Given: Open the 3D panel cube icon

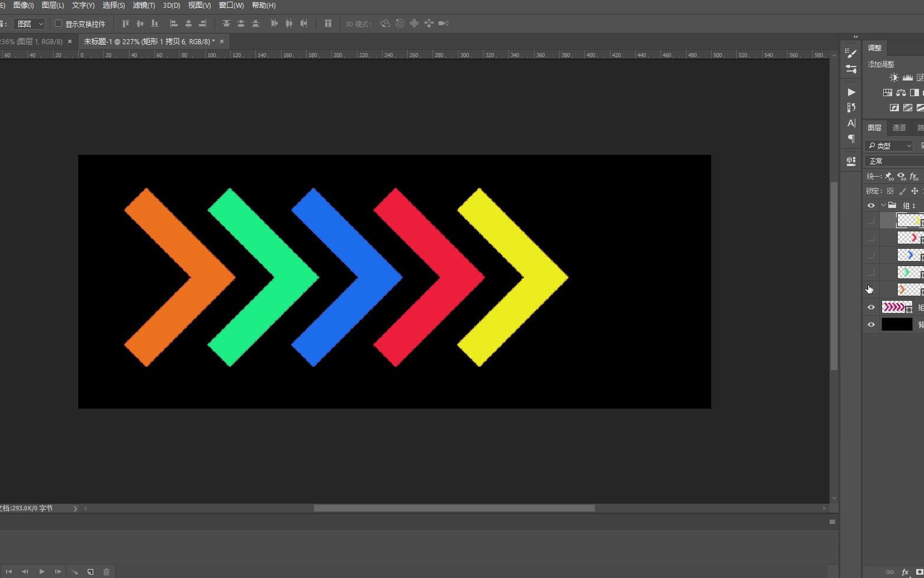Looking at the screenshot, I should coord(851,161).
